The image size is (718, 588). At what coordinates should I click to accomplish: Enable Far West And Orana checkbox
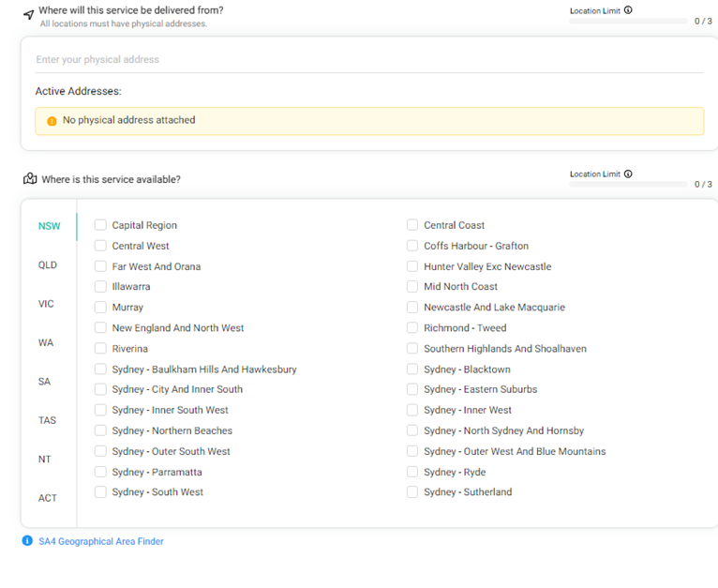point(100,266)
